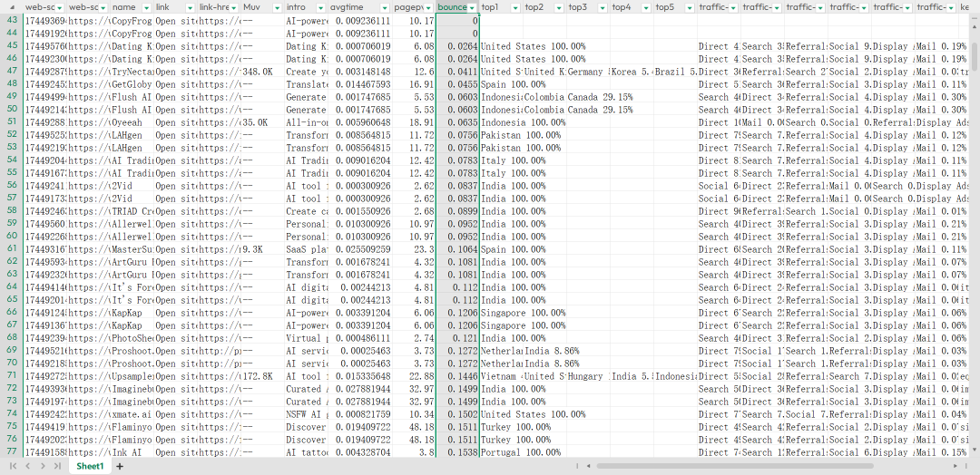Select the xmate.ai name cell
Viewport: 980px width, 475px height.
tap(132, 414)
